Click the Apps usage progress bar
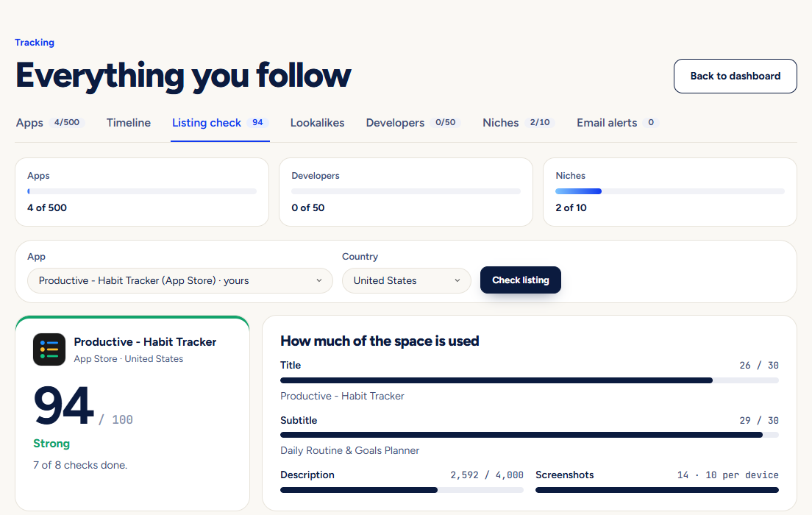The image size is (812, 515). [x=142, y=191]
